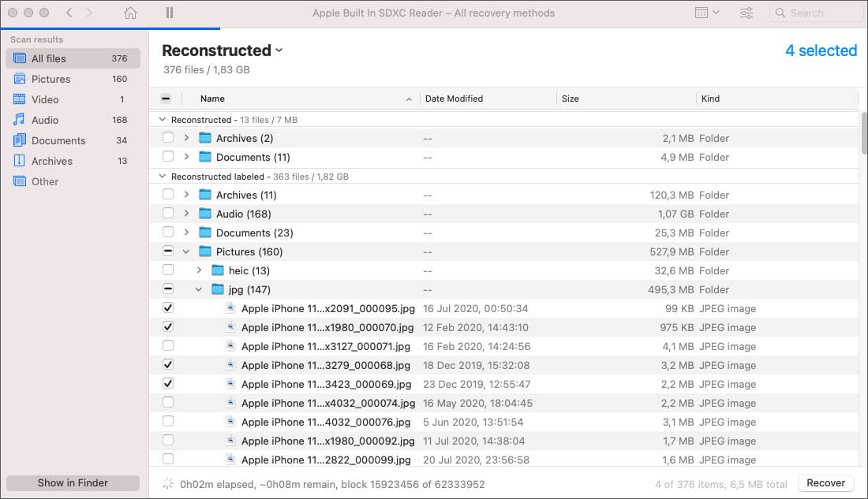Select Documents in the sidebar
Image resolution: width=868 pixels, height=499 pixels.
[x=58, y=140]
